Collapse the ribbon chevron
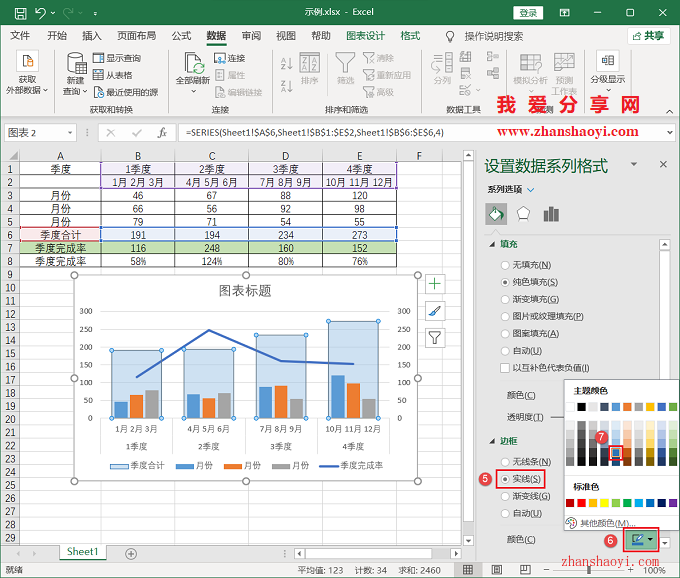The height and width of the screenshot is (578, 680). (670, 111)
